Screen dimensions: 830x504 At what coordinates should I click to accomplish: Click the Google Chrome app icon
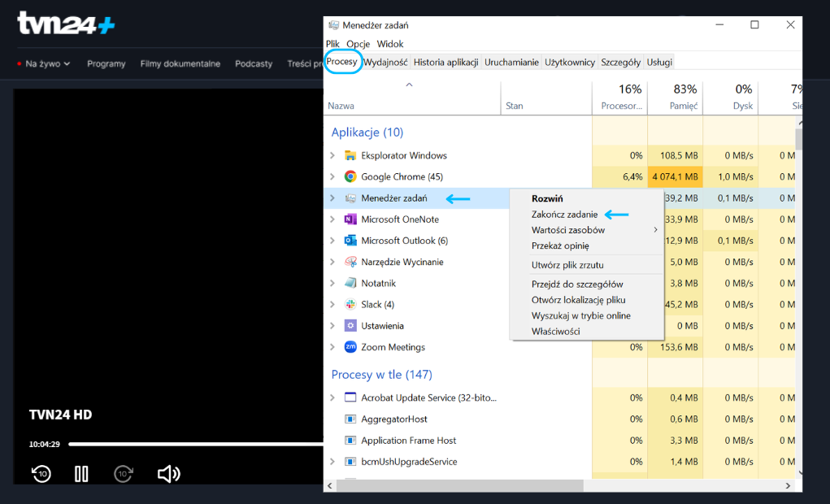tap(350, 177)
